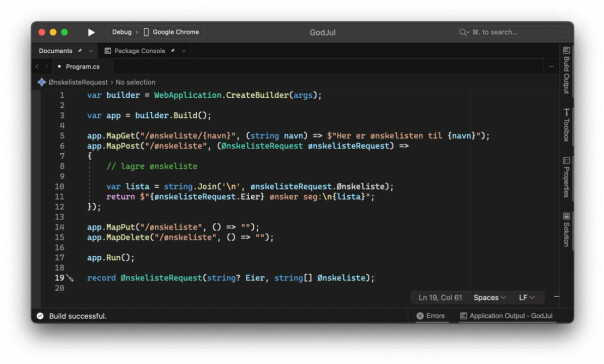Viewport: 604px width, 364px height.
Task: Click quick fix icon on line 19
Action: pos(70,278)
